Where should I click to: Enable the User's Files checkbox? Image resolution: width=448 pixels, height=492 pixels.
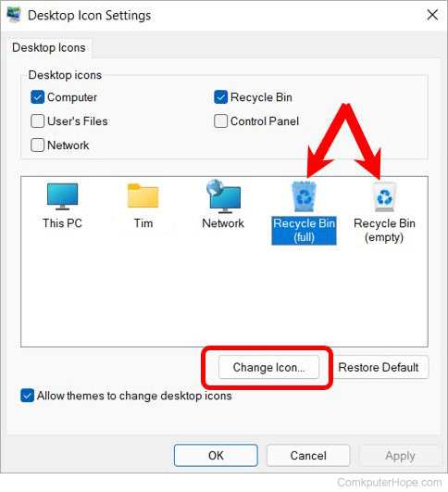[37, 121]
